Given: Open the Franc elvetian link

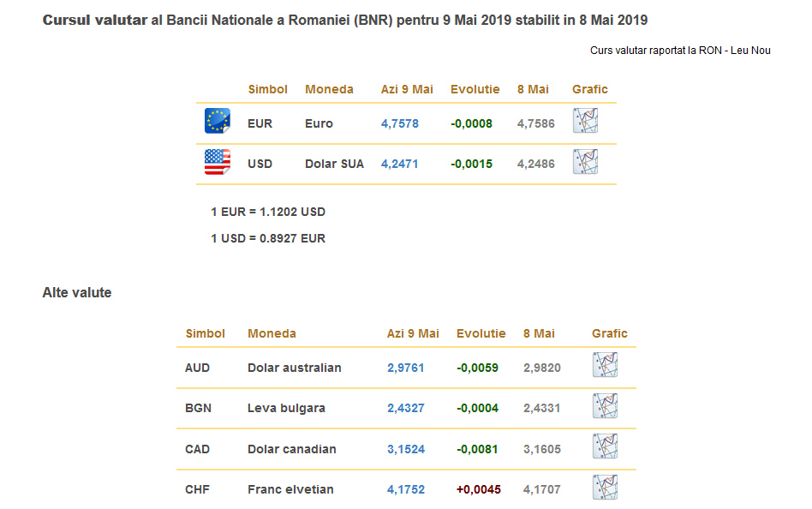Looking at the screenshot, I should tap(290, 489).
